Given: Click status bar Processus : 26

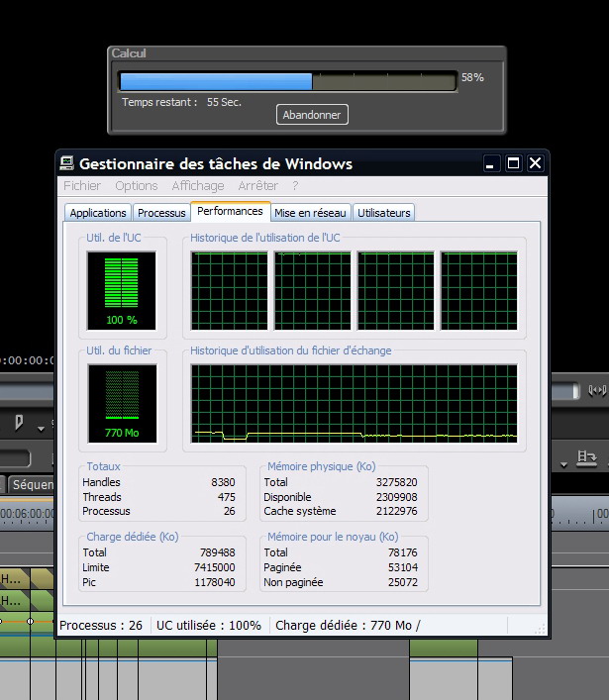Looking at the screenshot, I should 101,626.
